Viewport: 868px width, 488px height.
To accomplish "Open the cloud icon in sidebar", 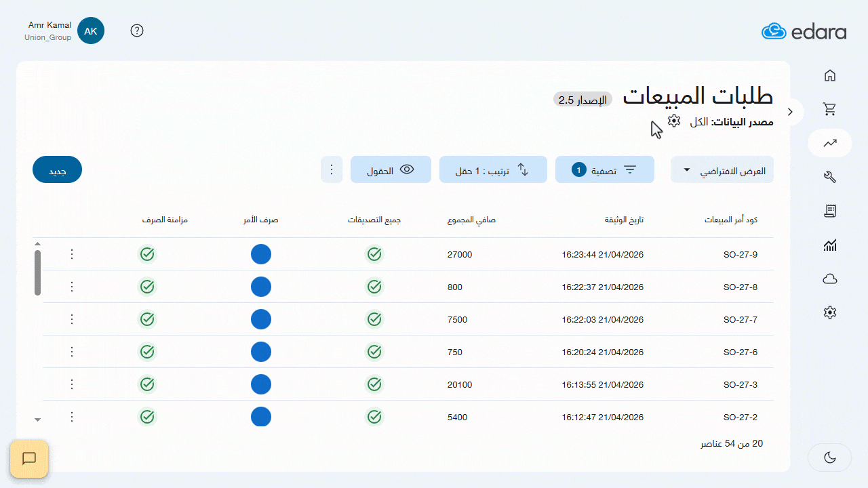I will 830,279.
